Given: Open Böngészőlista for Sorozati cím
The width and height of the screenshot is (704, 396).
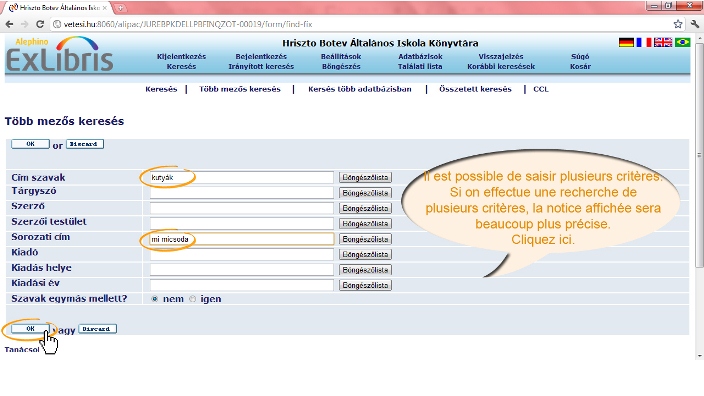Looking at the screenshot, I should 365,239.
